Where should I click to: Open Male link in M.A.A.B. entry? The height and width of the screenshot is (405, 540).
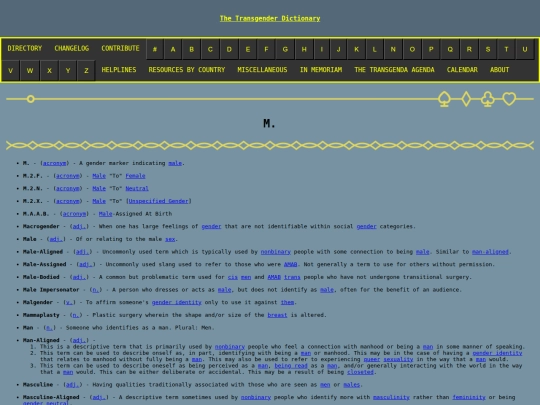(105, 214)
